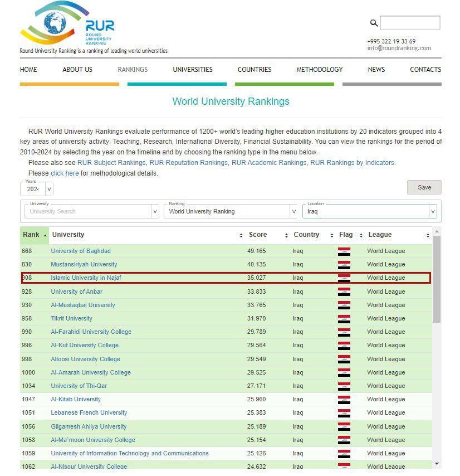Click the top search text field
The width and height of the screenshot is (460, 476).
[410, 23]
